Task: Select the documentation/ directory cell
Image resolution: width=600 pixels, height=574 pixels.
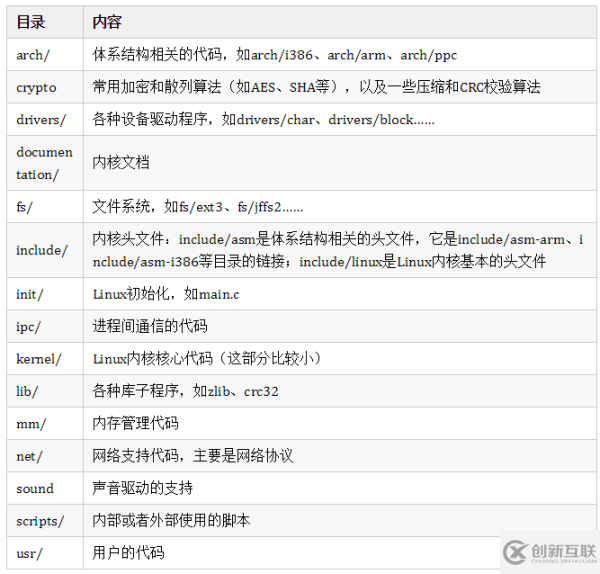Action: 45,163
